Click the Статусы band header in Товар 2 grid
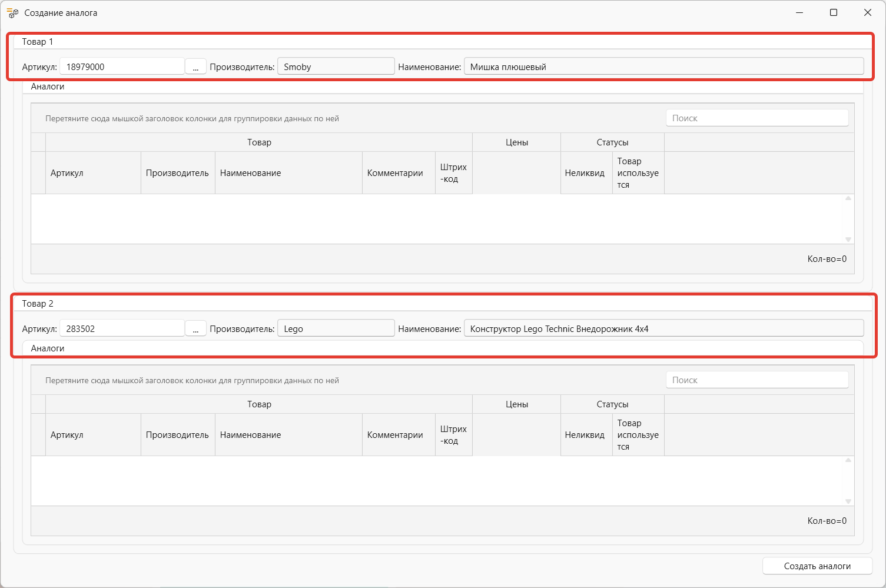Image resolution: width=886 pixels, height=588 pixels. coord(612,404)
